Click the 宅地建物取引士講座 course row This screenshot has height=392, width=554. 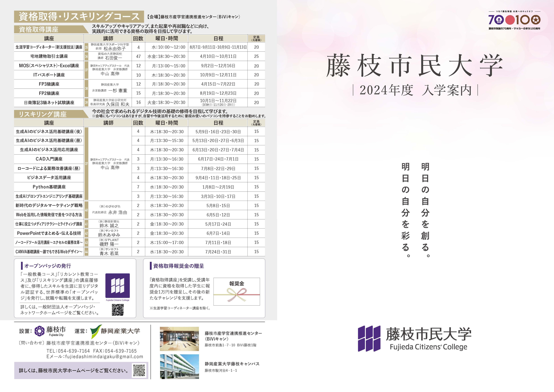point(49,56)
